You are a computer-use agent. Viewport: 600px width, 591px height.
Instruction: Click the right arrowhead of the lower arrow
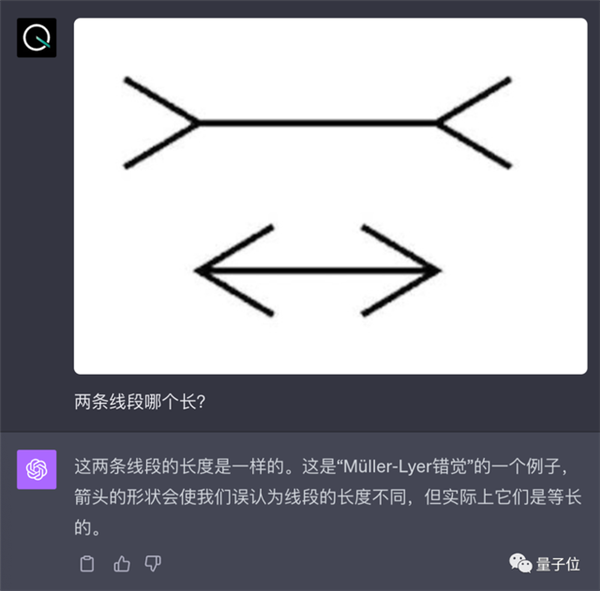402,271
